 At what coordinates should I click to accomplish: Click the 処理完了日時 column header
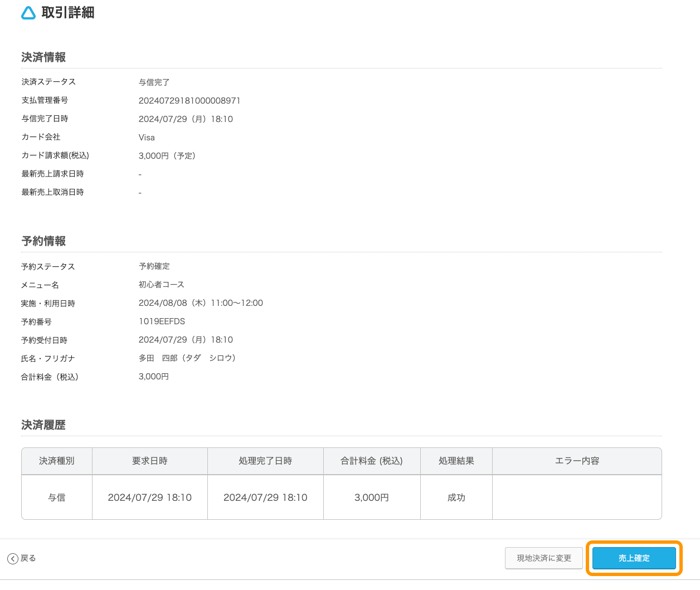click(265, 461)
